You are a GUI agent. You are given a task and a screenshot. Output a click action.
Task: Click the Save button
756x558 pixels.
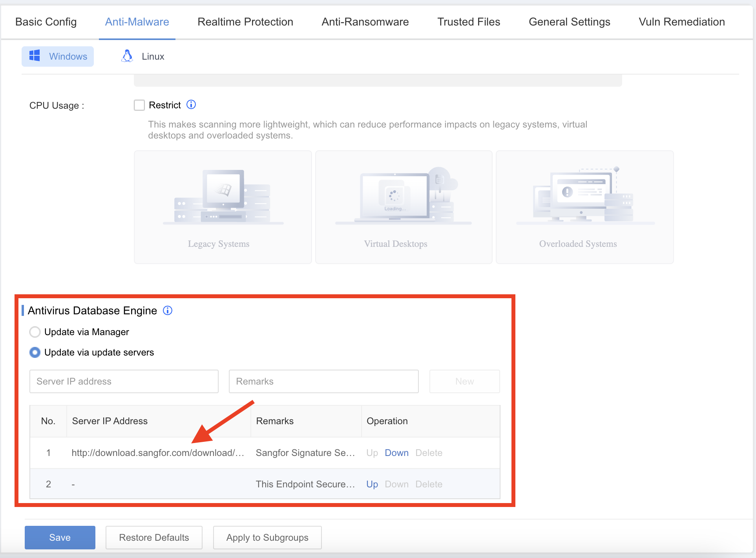coord(60,537)
